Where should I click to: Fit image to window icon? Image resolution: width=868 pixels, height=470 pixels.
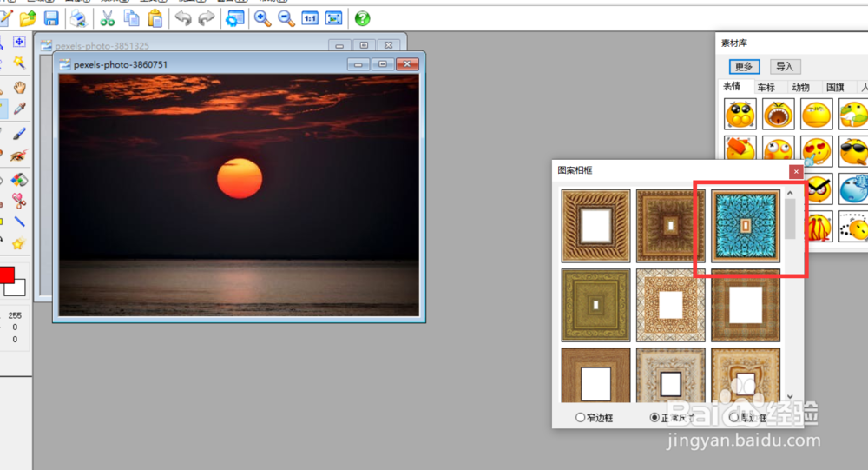[x=334, y=19]
